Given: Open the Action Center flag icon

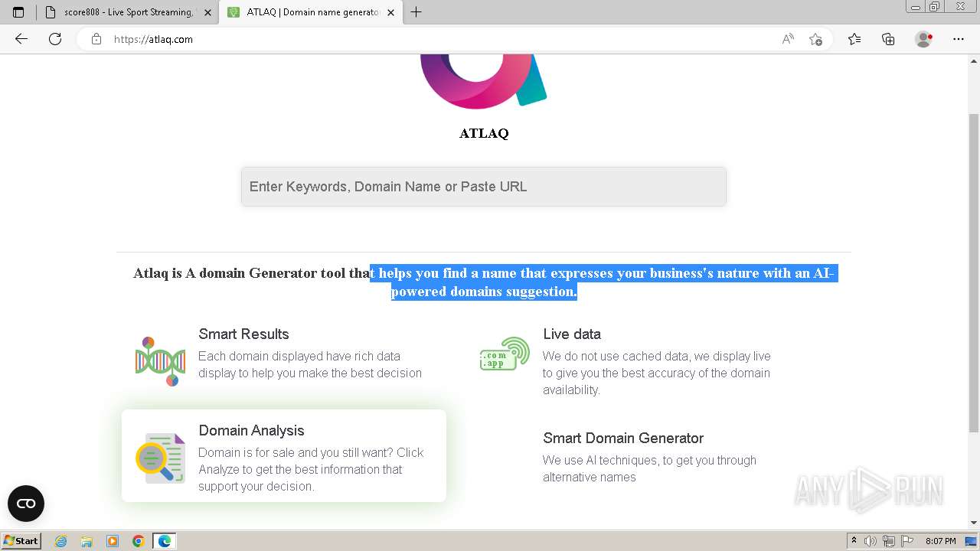Looking at the screenshot, I should click(906, 541).
